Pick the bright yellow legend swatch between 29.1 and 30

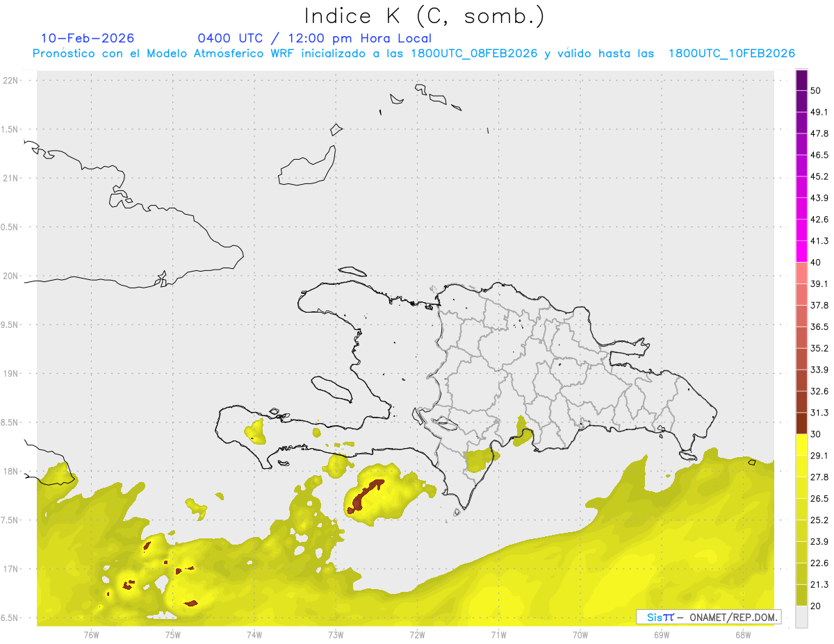801,445
